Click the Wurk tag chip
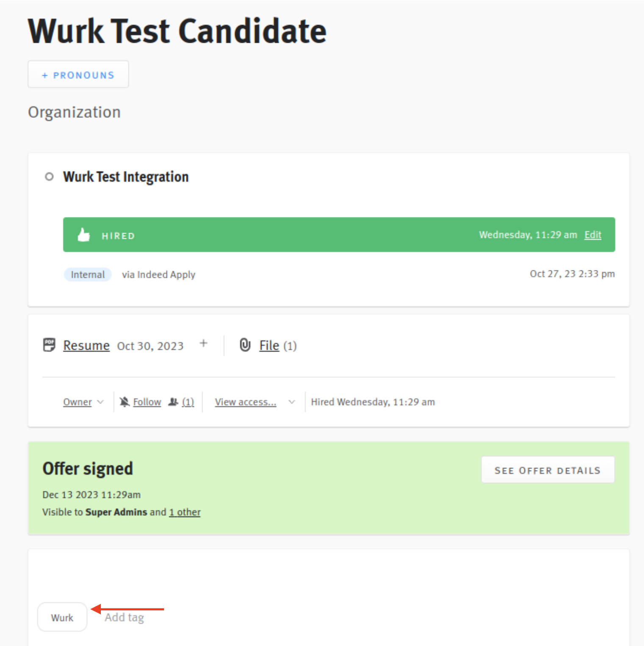 [62, 618]
